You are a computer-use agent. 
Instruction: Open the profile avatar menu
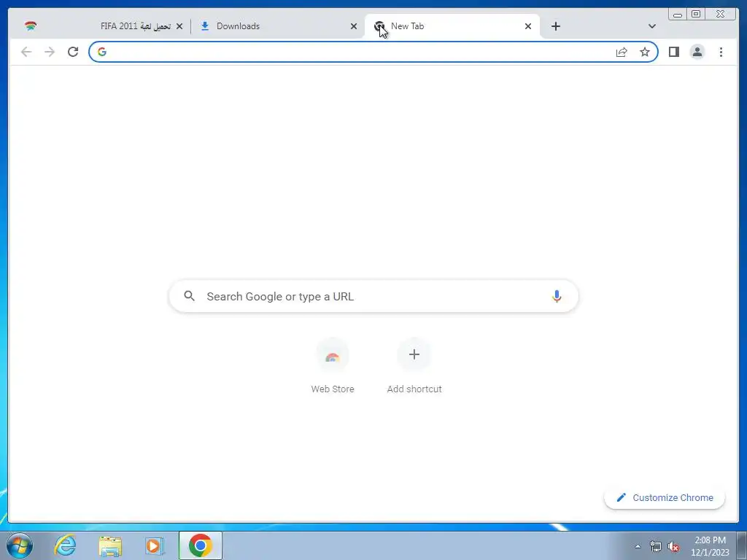click(x=697, y=52)
